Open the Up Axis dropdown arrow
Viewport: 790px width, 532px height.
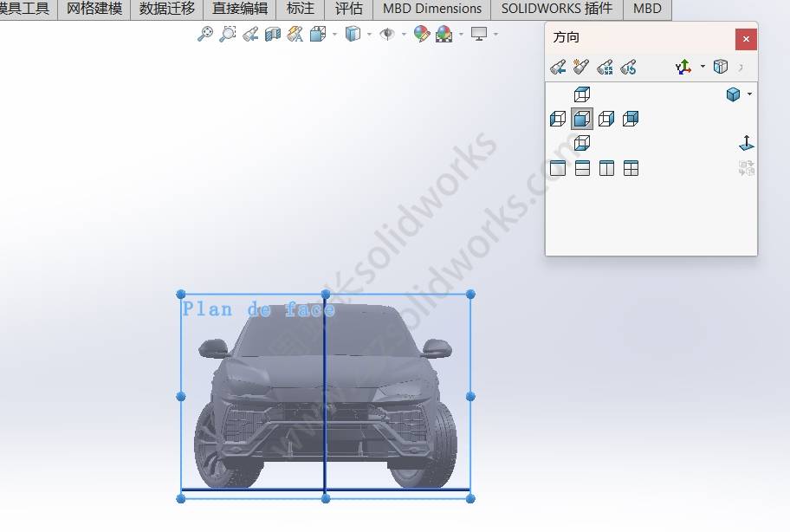tap(703, 66)
